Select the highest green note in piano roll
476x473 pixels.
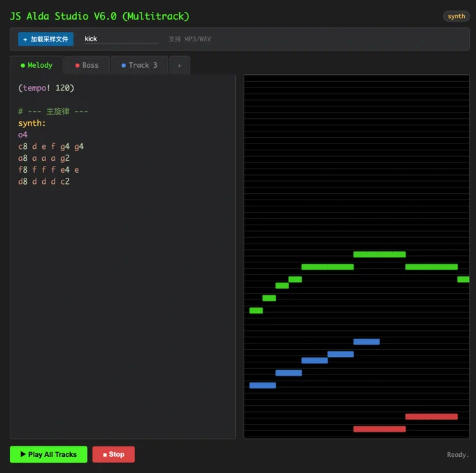(379, 254)
